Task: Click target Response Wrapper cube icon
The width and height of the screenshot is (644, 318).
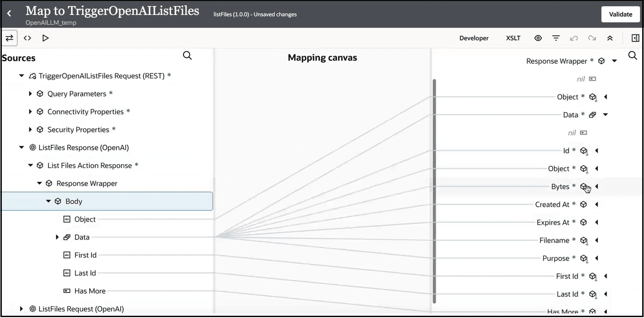Action: click(601, 61)
